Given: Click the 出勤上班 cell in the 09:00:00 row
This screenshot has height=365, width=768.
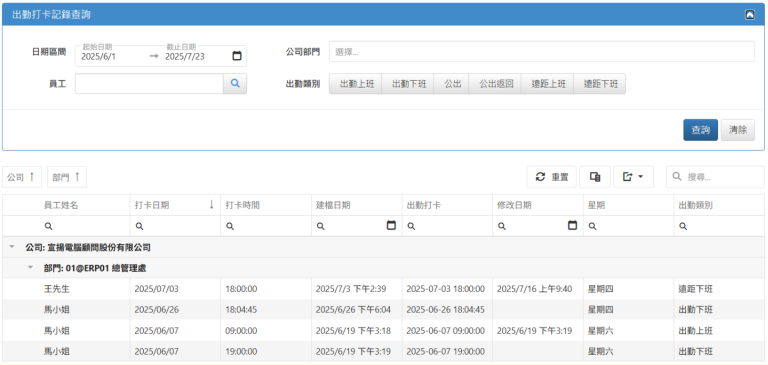Looking at the screenshot, I should click(x=719, y=331).
